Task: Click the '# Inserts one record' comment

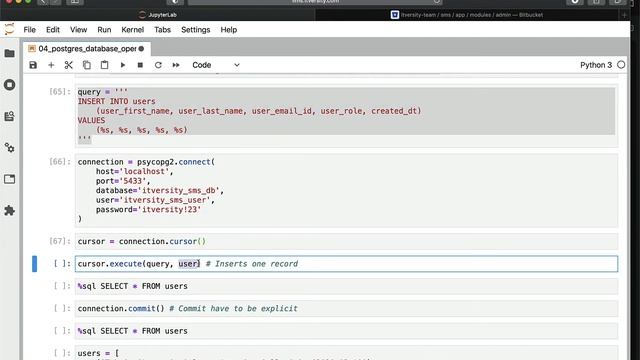Action: (x=252, y=264)
